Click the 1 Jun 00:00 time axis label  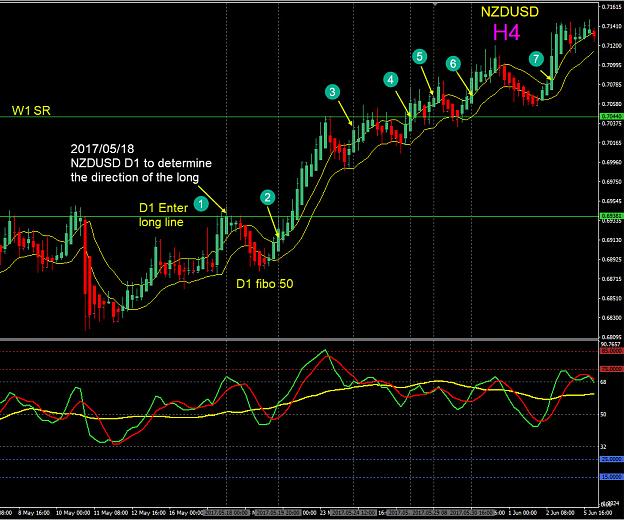522,512
